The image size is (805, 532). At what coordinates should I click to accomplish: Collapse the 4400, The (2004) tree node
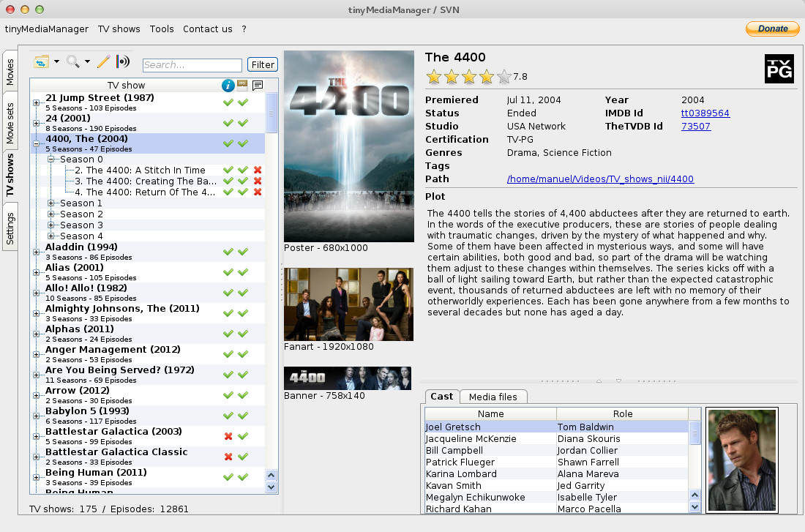[x=37, y=143]
